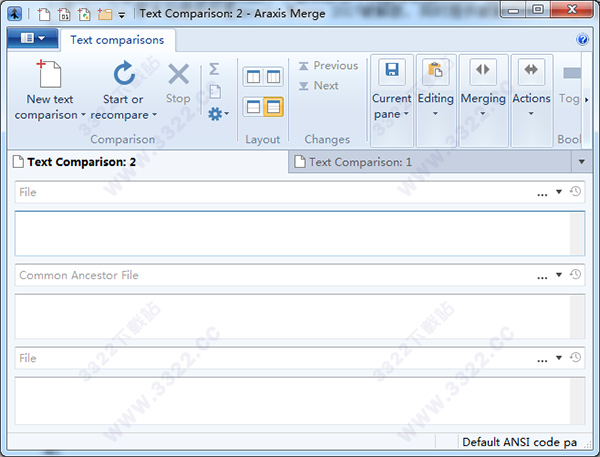Click quick access new folder comparison icon
The image size is (600, 457).
(104, 14)
